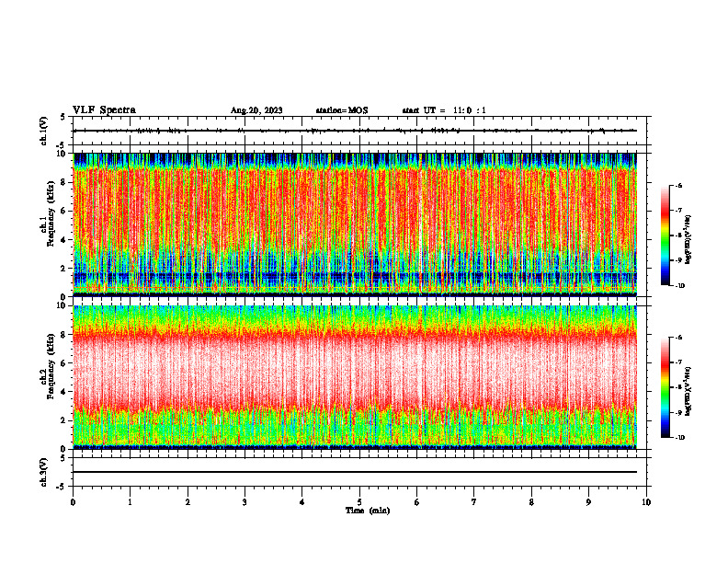Viewport: 728px width, 563px height.
Task: Click the ch.2 spectrogram color scale bar
Action: 665,387
